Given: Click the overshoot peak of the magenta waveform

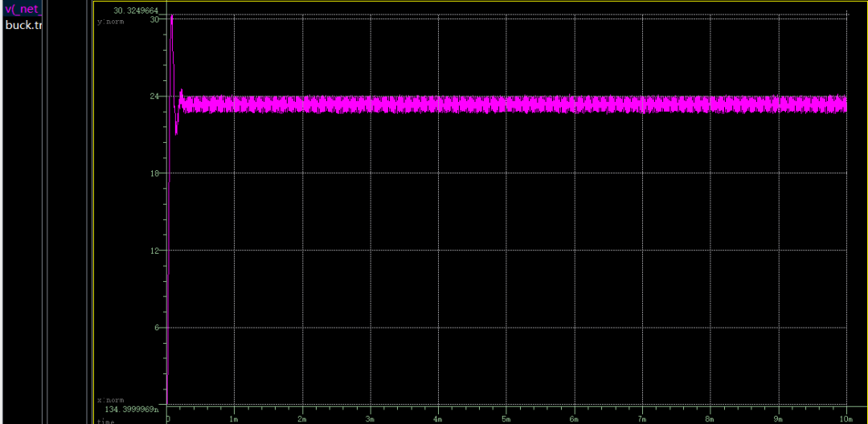Looking at the screenshot, I should tap(172, 15).
